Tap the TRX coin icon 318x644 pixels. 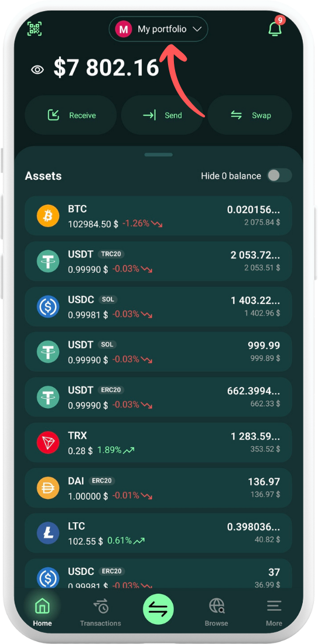48,443
